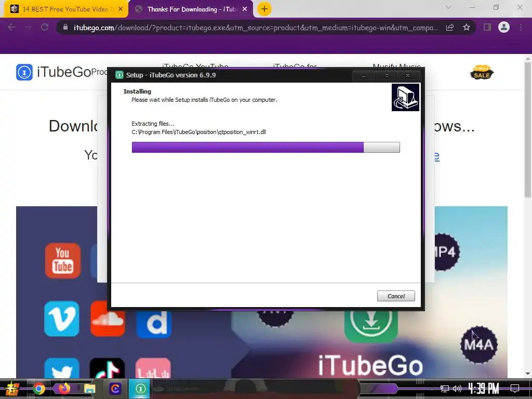
Task: Open network settings in system tray
Action: [x=445, y=389]
